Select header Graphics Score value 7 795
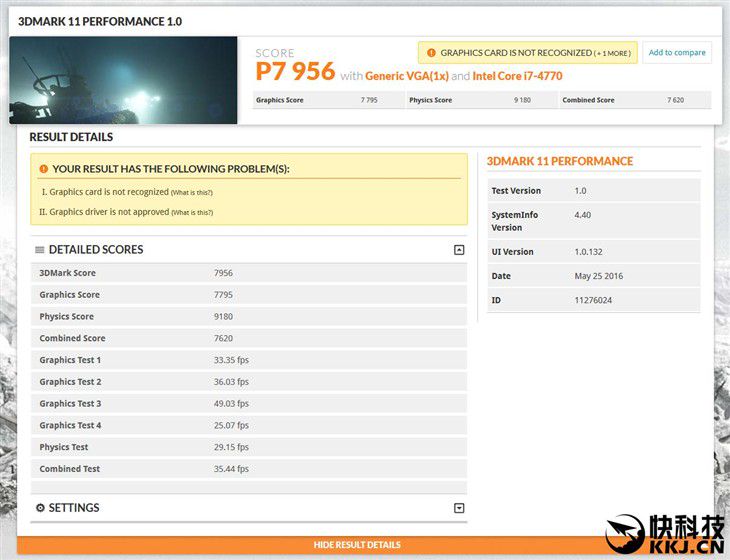This screenshot has width=730, height=560. click(x=369, y=100)
